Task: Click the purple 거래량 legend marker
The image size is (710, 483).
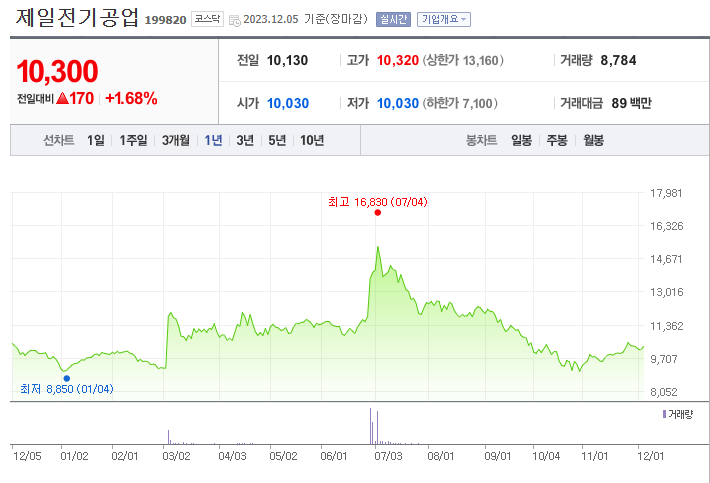Action: (x=664, y=414)
